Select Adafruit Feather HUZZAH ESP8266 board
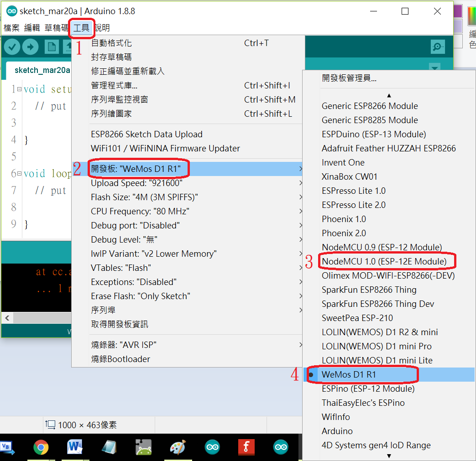Screen dimensions: 476x461 [x=389, y=148]
